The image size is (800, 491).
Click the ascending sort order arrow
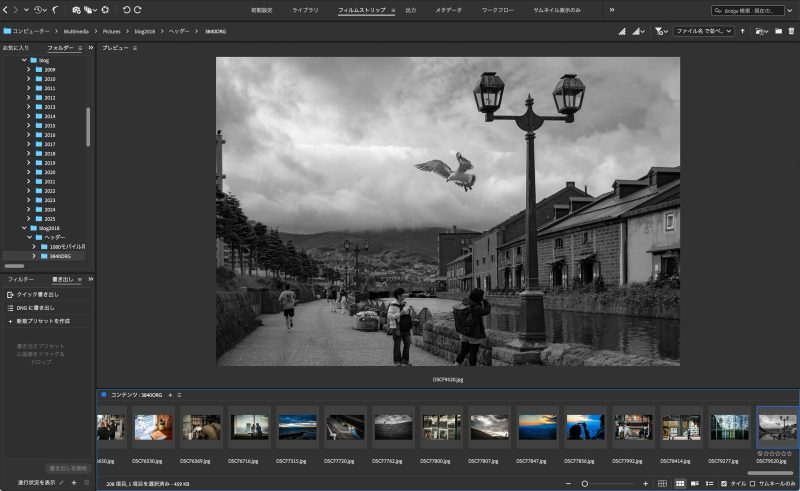(742, 31)
